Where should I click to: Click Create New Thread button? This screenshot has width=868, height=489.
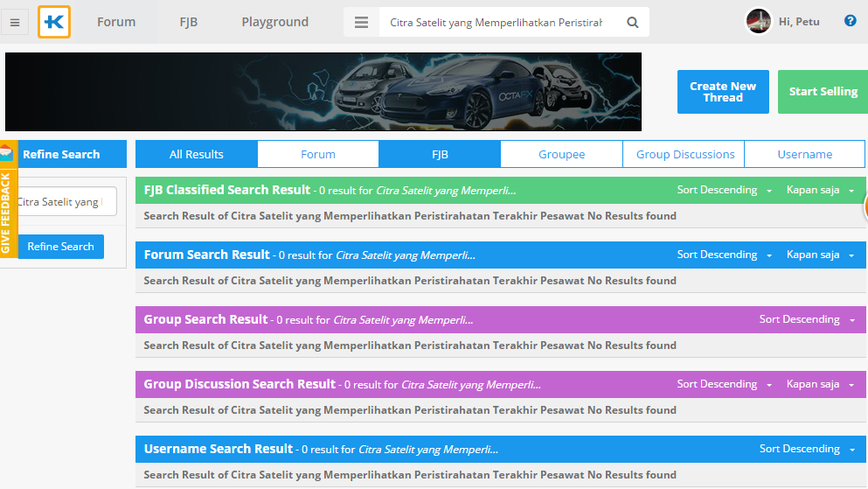(723, 92)
